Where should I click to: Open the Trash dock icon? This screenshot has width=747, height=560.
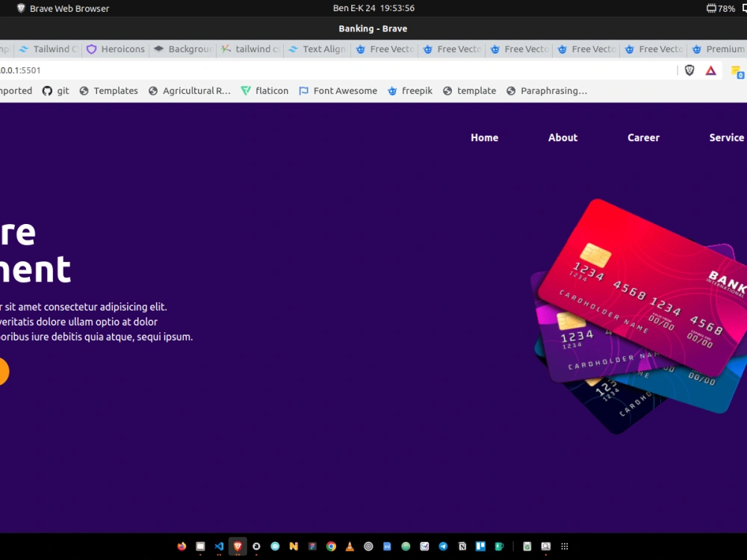click(527, 547)
